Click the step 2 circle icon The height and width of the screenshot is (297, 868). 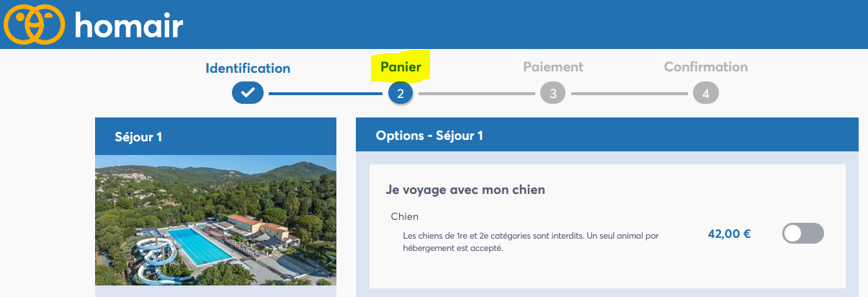coord(401,93)
